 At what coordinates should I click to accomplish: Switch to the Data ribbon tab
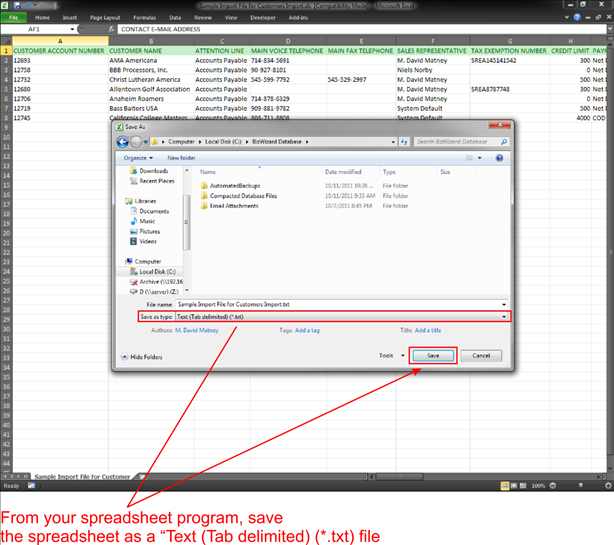pyautogui.click(x=175, y=18)
